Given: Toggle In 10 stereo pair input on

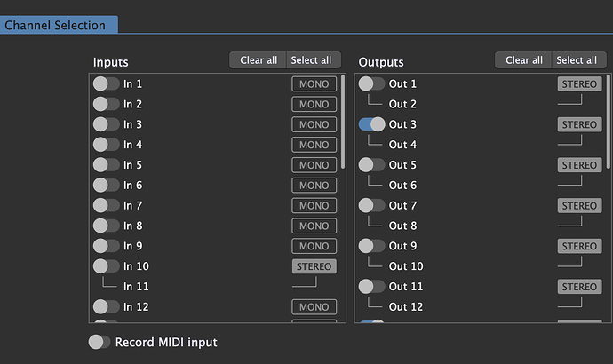Looking at the screenshot, I should pos(106,266).
